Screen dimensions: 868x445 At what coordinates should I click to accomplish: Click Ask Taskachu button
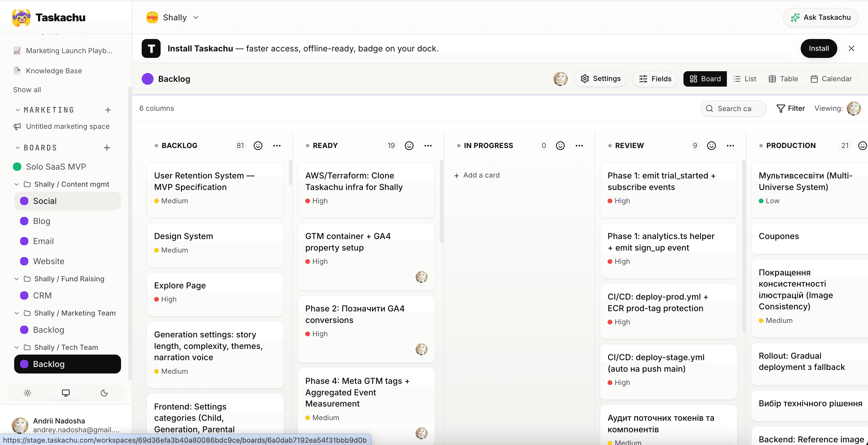tap(820, 17)
